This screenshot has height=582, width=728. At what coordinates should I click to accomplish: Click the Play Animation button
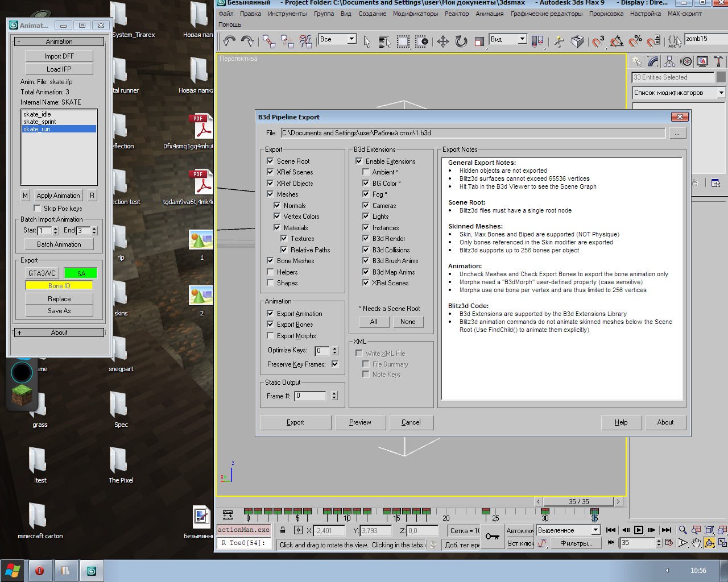pyautogui.click(x=639, y=530)
